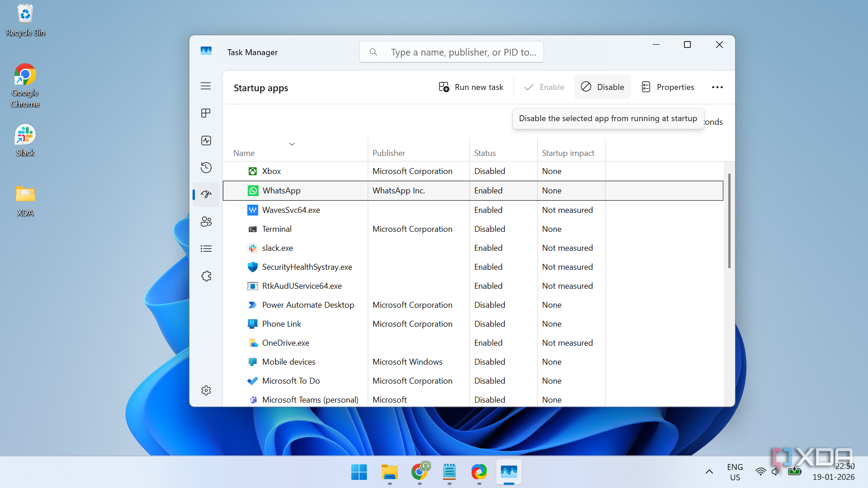Show hidden system tray icons chevron

pos(709,472)
